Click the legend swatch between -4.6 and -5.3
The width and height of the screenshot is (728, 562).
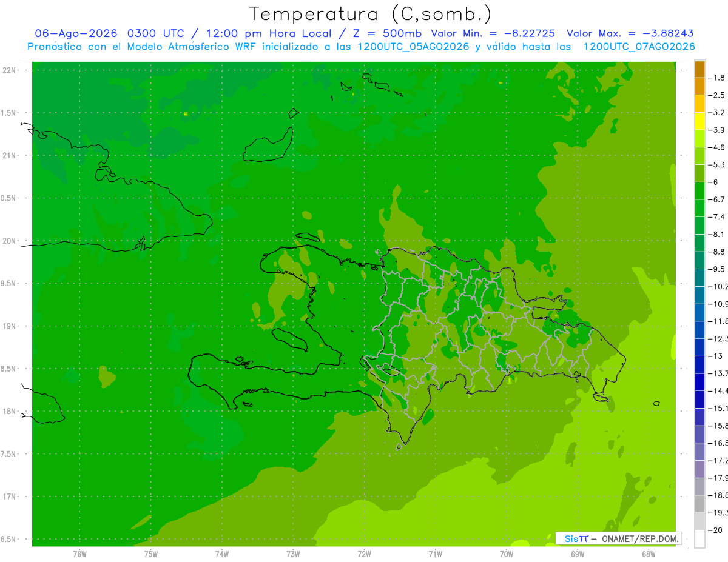699,156
